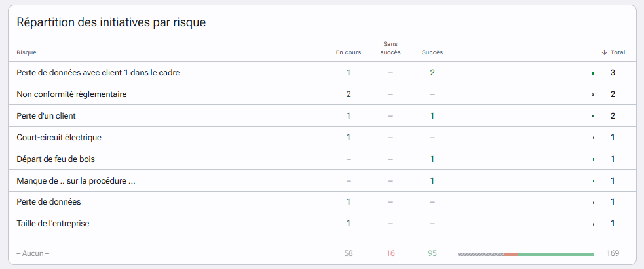Click the green segment of Aucun progress bar
The image size is (644, 269).
coord(556,254)
